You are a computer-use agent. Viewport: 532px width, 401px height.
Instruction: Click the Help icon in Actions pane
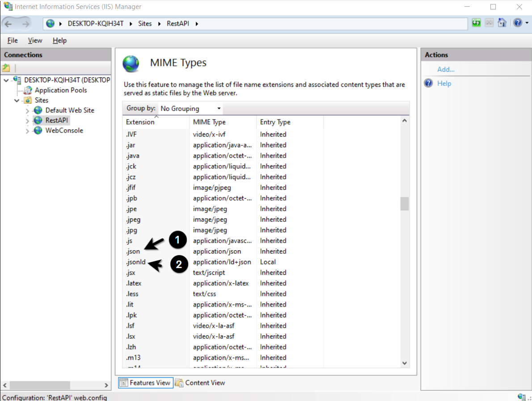[x=429, y=83]
